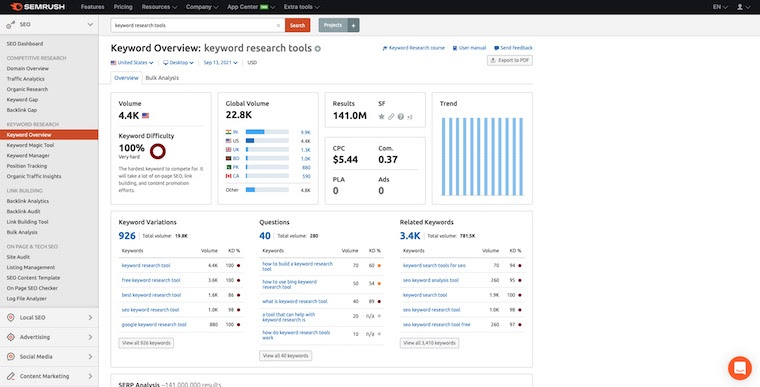
Task: Click the IN global volume bar
Action: (x=267, y=132)
